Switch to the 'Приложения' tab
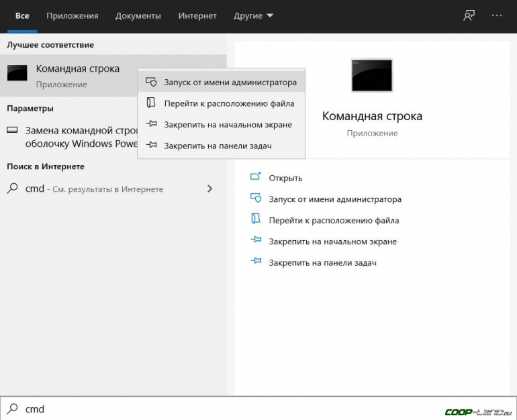The height and width of the screenshot is (420, 517). point(73,15)
